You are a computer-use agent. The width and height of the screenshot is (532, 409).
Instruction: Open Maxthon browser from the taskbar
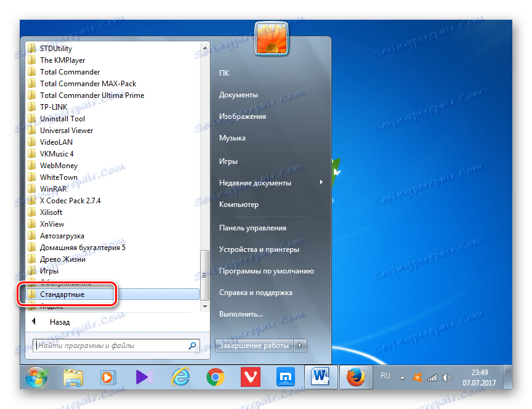tap(286, 376)
